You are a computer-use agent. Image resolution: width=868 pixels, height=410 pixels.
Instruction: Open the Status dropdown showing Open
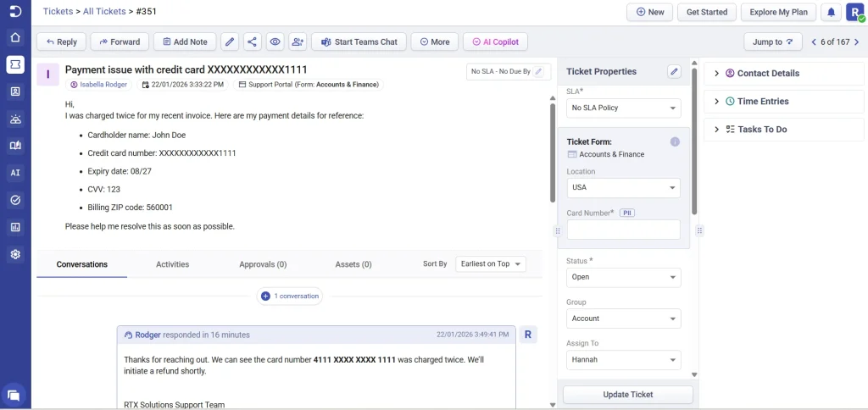coord(623,277)
